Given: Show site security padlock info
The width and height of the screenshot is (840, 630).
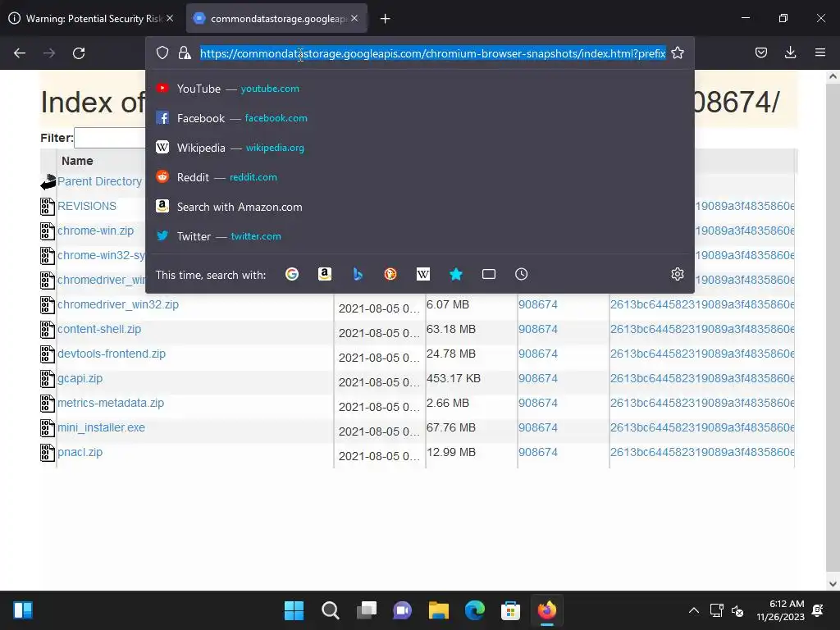Looking at the screenshot, I should pyautogui.click(x=185, y=52).
